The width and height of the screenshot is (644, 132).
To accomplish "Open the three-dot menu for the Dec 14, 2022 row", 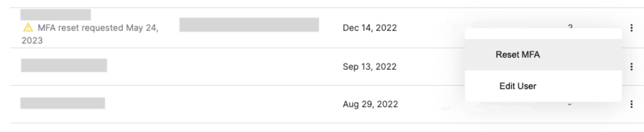I will (631, 28).
